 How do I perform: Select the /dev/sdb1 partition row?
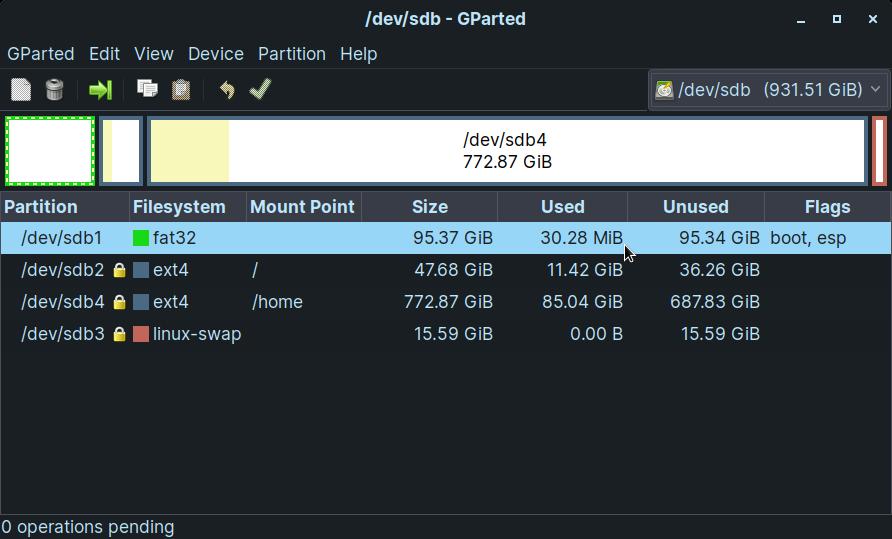click(445, 238)
